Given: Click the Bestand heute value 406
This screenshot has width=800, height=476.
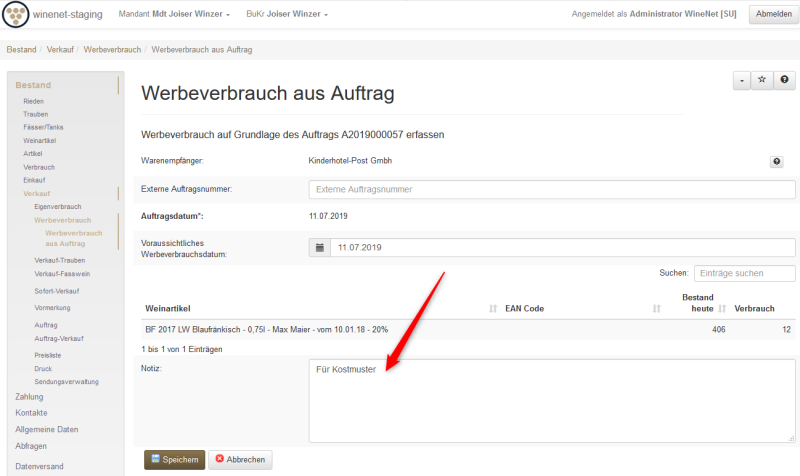Looking at the screenshot, I should [718, 330].
